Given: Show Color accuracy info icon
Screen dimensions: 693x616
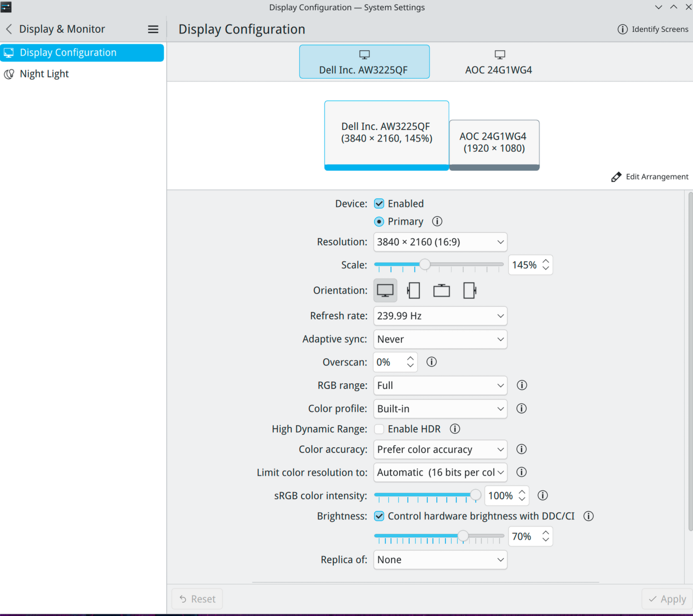Looking at the screenshot, I should pos(521,449).
